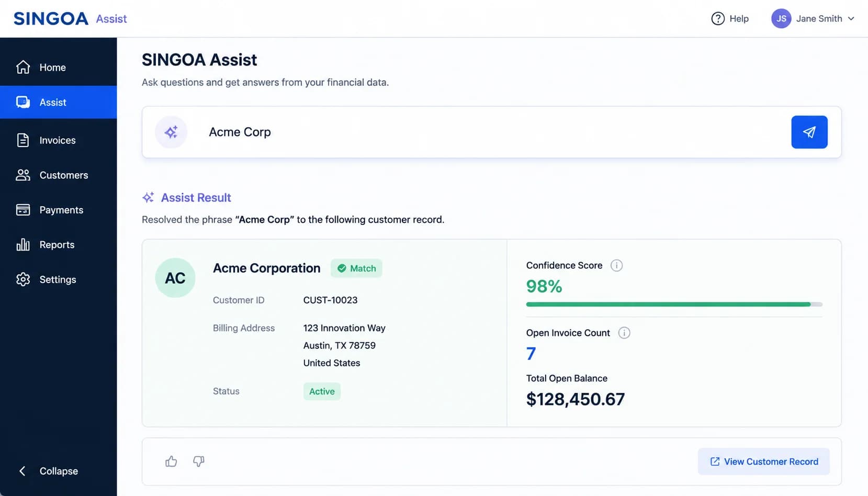Click the green Match badge
Viewport: 868px width, 496px height.
click(356, 268)
